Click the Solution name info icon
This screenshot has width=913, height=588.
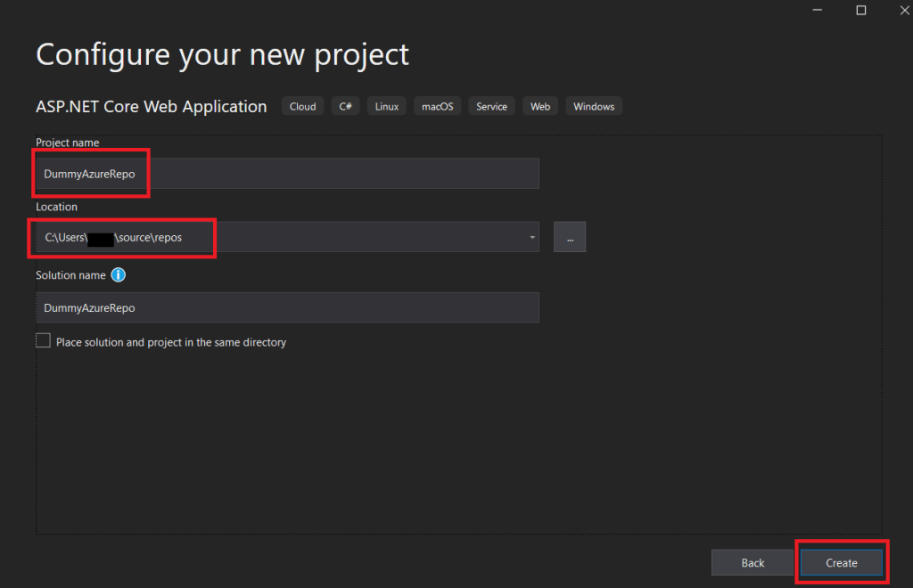(x=118, y=275)
